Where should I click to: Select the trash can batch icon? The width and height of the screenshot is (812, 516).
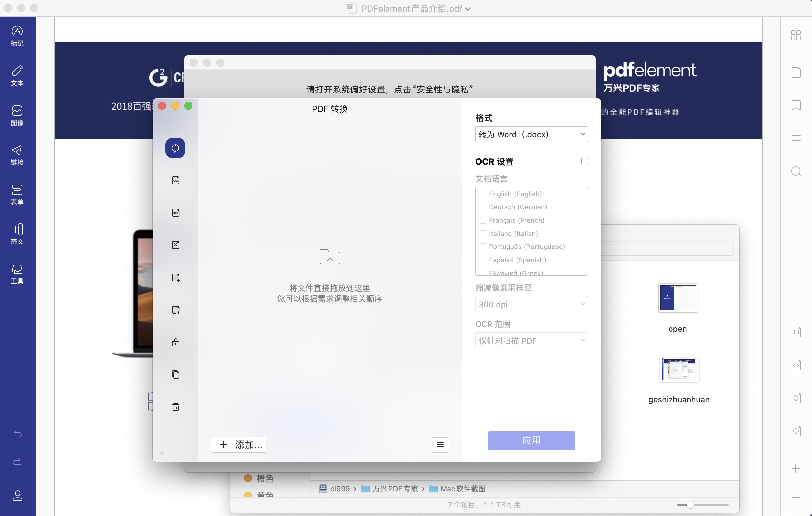(175, 407)
